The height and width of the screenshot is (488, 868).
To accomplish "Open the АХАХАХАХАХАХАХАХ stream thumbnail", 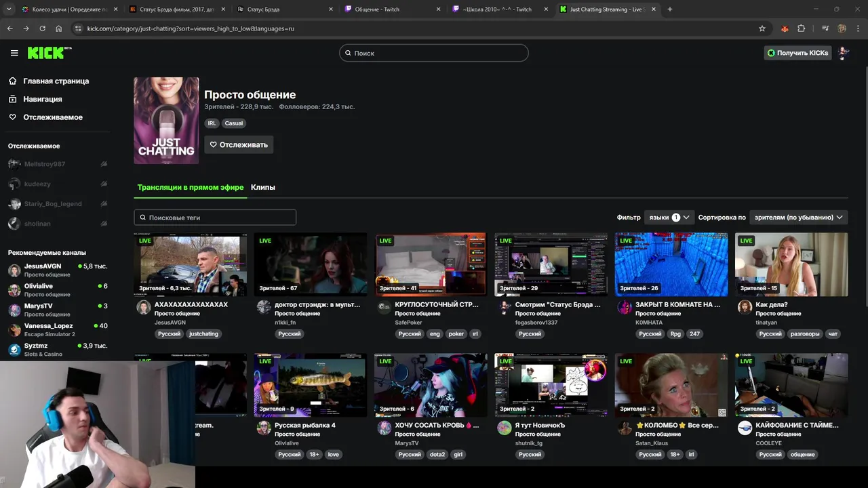I will [x=191, y=264].
